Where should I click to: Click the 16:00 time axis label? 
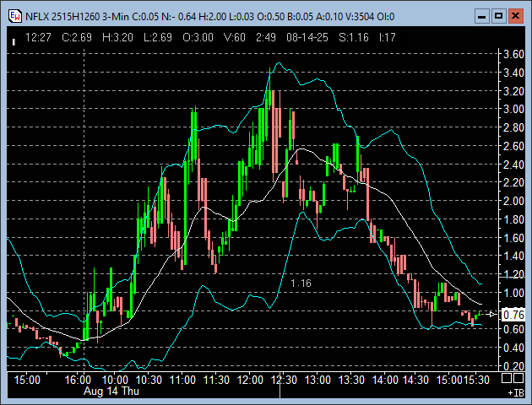[x=78, y=380]
